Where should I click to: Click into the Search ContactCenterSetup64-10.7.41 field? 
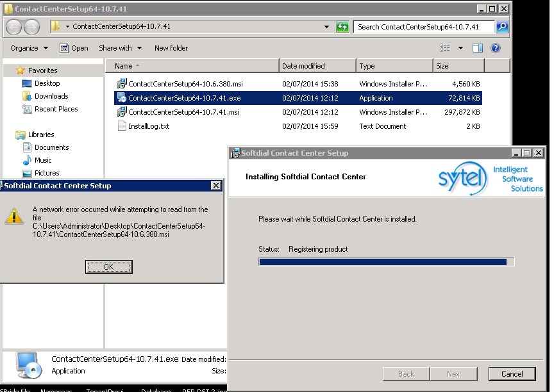coord(423,27)
